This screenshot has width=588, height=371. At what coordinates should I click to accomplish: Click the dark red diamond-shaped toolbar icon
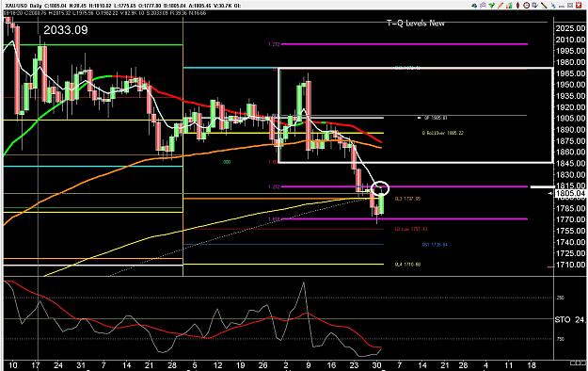tap(517, 6)
